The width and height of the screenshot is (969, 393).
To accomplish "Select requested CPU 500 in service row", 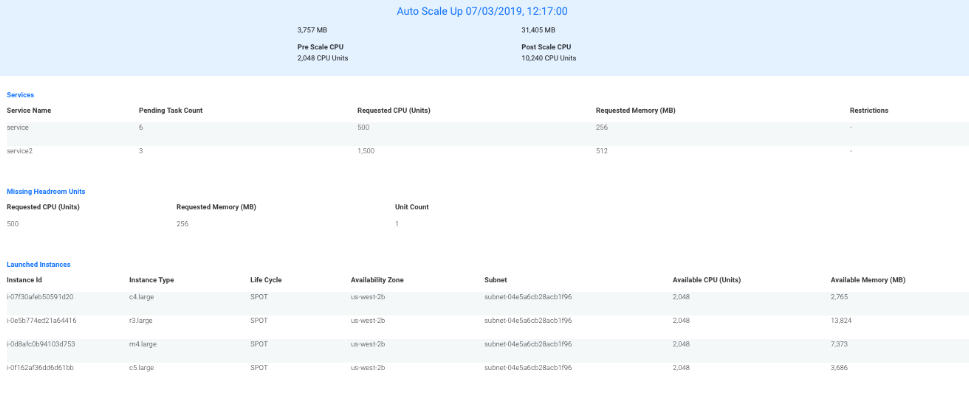I will [363, 127].
